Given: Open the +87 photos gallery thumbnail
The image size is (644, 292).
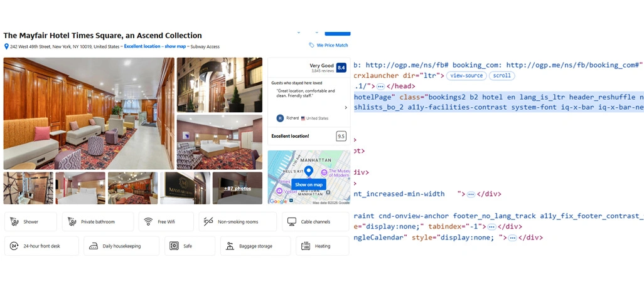Looking at the screenshot, I should coord(237,188).
